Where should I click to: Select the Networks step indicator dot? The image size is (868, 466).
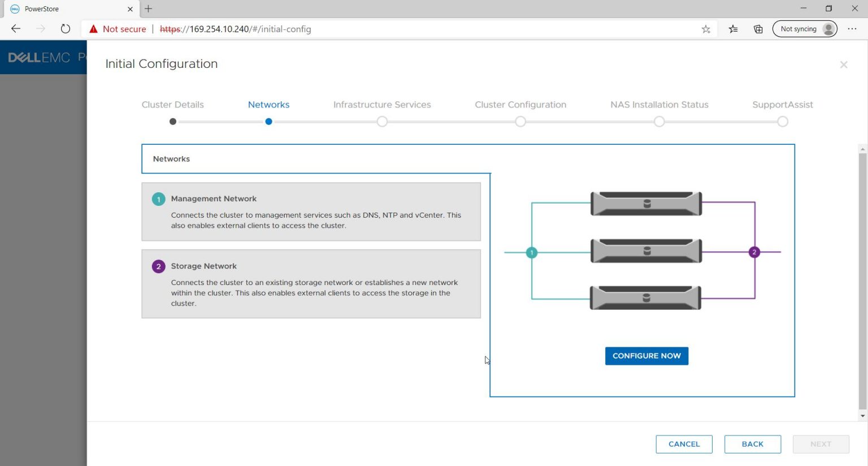[268, 121]
